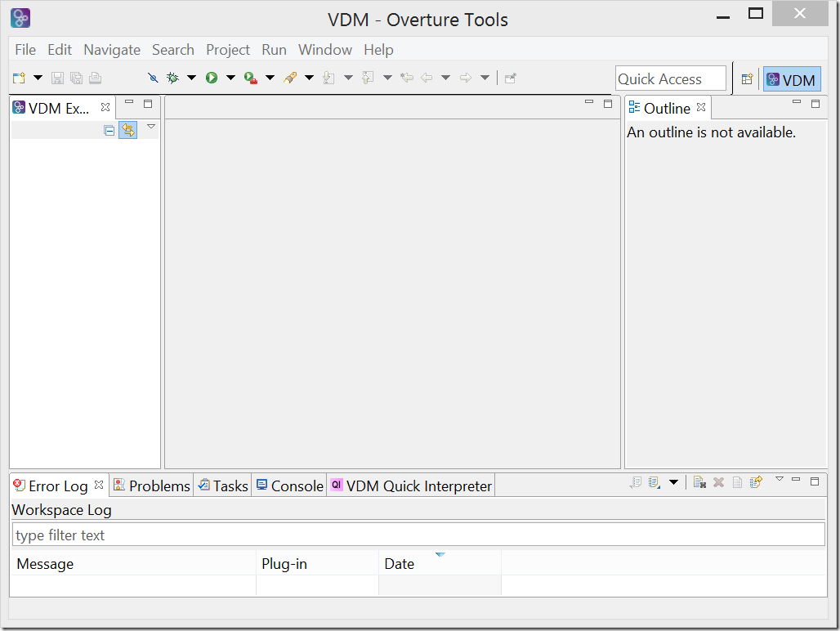Click the Last Edit Location icon
840x631 pixels.
(x=407, y=78)
